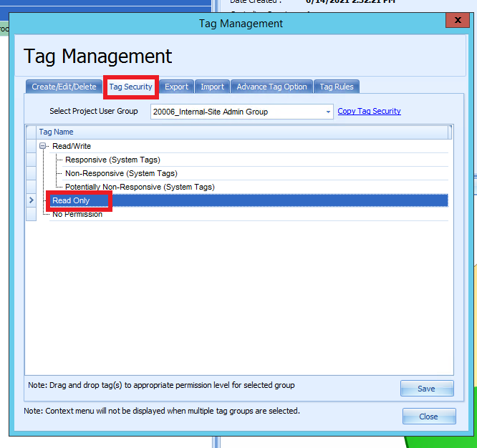Open the Import tab
This screenshot has height=448, width=477.
(x=212, y=87)
